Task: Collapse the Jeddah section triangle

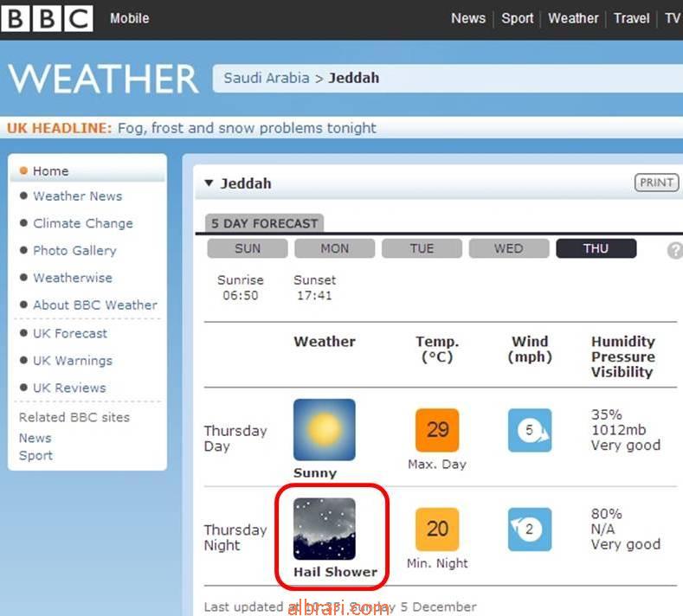Action: pos(209,183)
